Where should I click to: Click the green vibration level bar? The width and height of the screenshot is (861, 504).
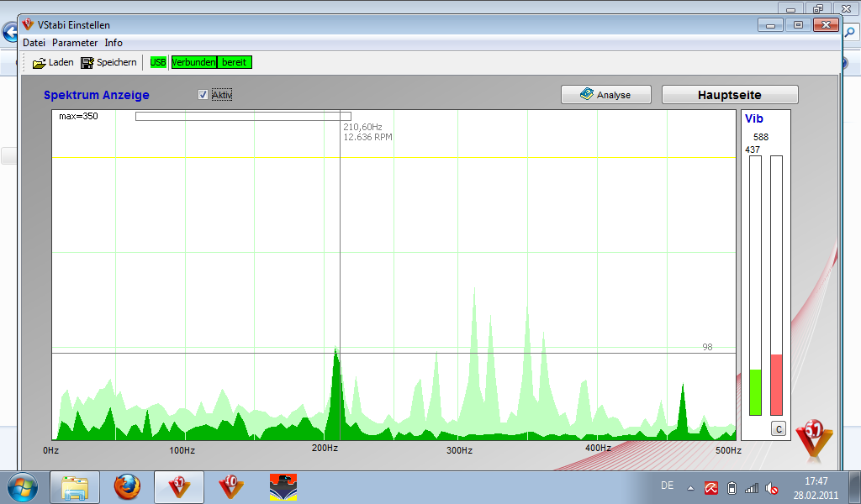point(756,392)
